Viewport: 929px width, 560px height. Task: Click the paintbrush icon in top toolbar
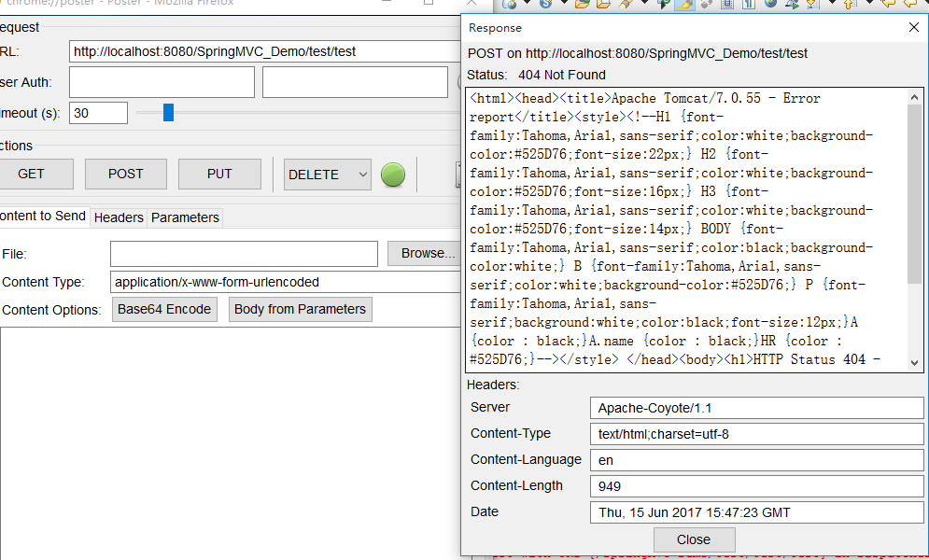point(626,5)
